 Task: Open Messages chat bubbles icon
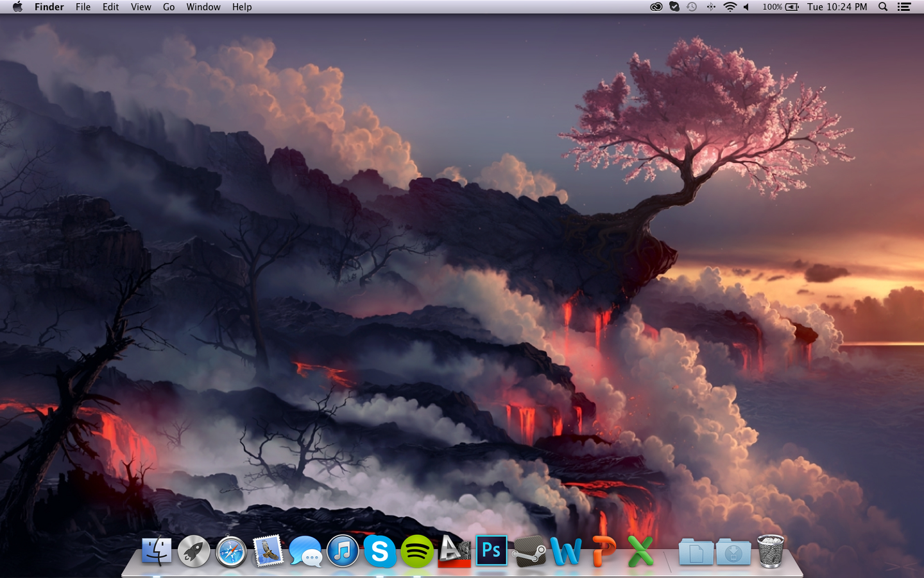[x=305, y=552]
